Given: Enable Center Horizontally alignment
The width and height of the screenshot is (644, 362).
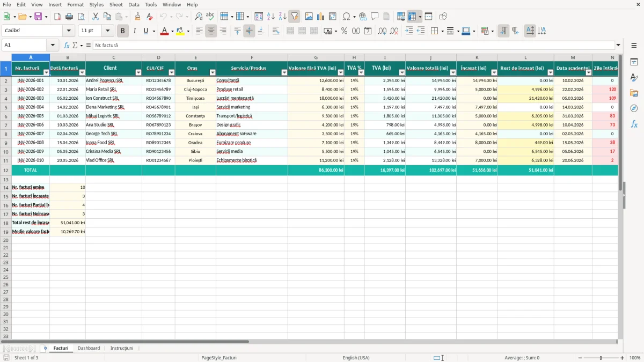Looking at the screenshot, I should point(211,31).
